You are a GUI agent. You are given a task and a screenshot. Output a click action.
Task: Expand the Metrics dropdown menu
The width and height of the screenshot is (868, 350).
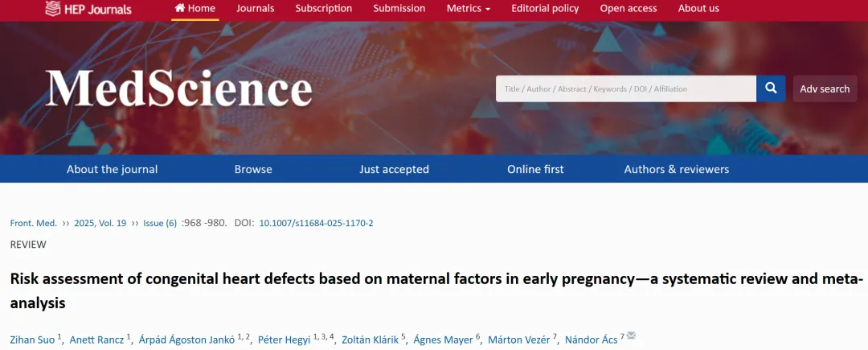coord(469,8)
